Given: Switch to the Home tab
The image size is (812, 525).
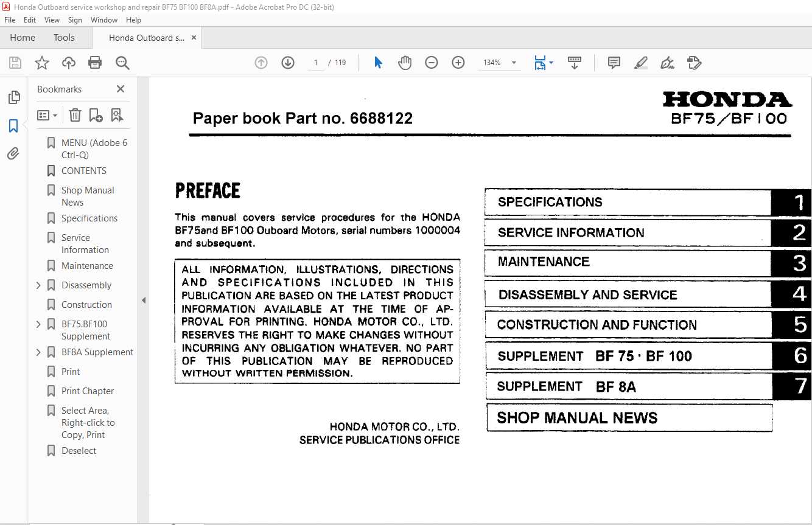Looking at the screenshot, I should point(23,38).
